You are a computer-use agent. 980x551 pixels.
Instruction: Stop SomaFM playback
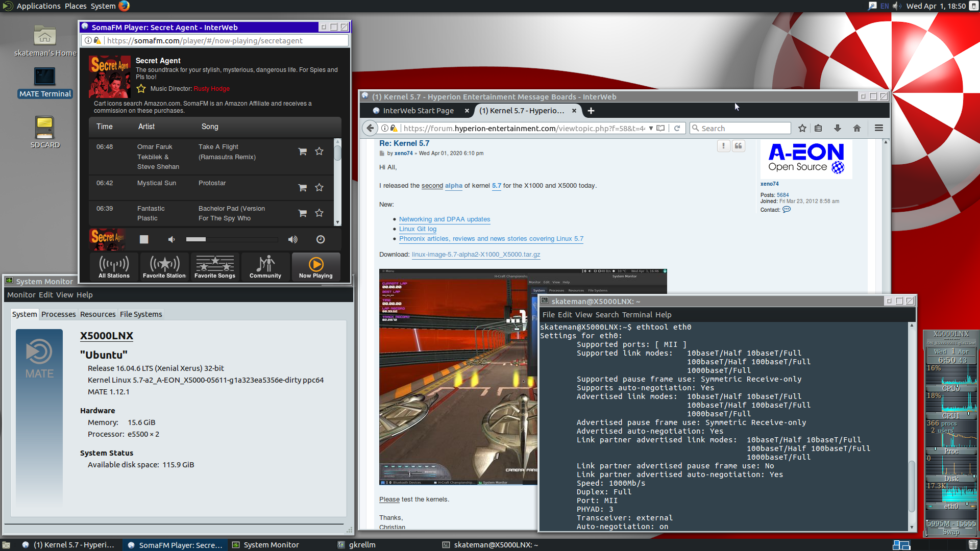tap(144, 239)
